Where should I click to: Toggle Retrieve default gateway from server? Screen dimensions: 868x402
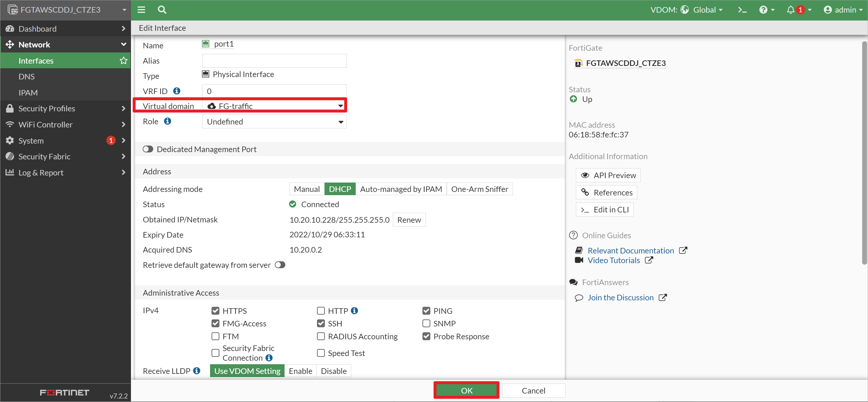(280, 265)
